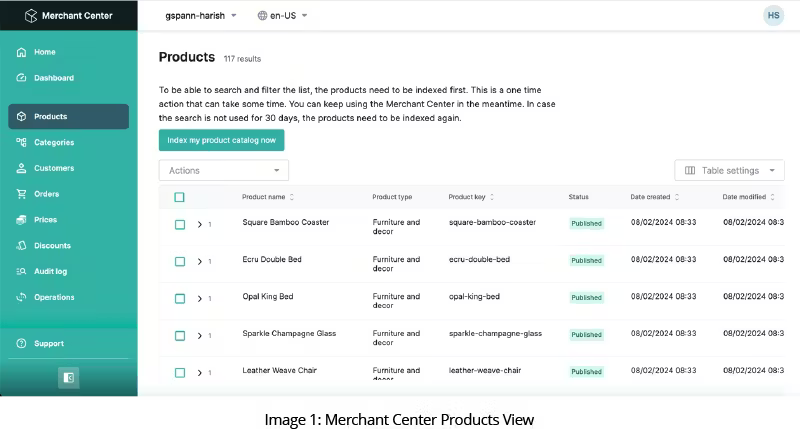Image resolution: width=800 pixels, height=429 pixels.
Task: Expand variants of Opal King Bed
Action: tap(199, 299)
